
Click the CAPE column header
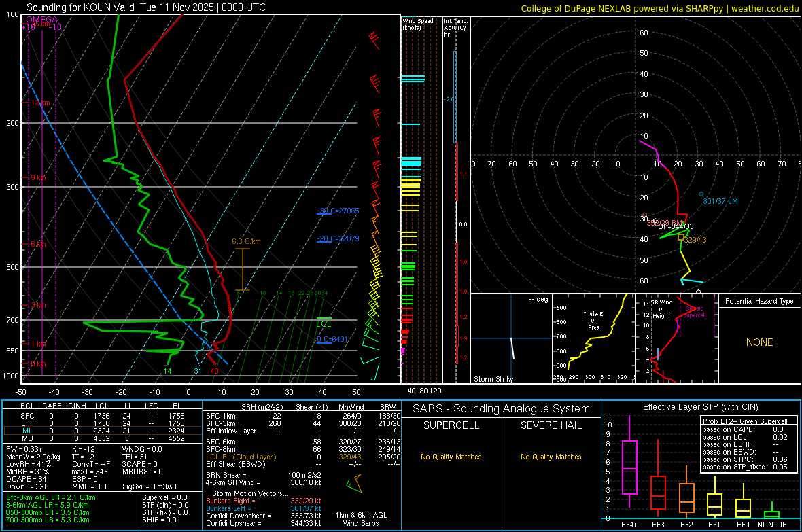52,406
